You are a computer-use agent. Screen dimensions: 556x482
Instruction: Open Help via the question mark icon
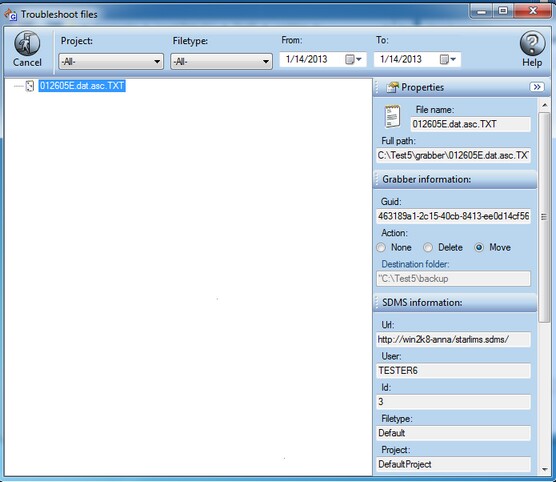click(x=532, y=43)
